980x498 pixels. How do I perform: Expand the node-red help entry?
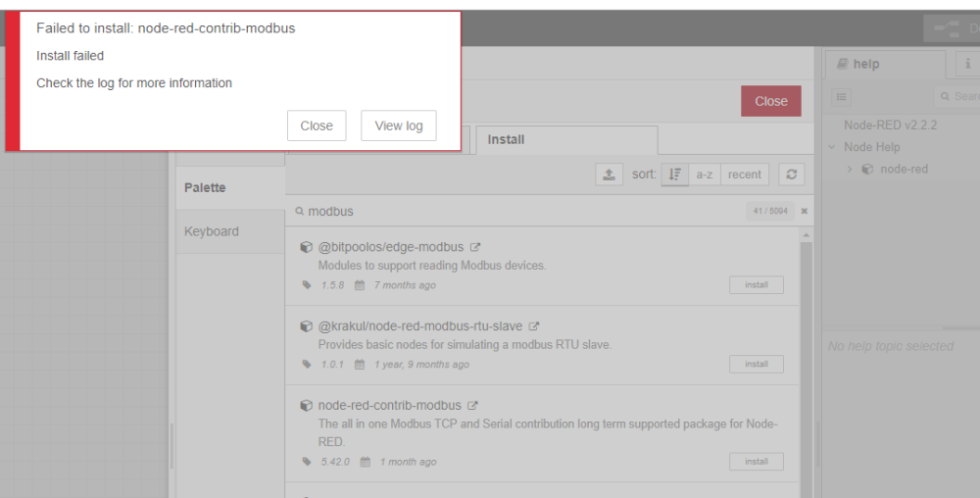pos(850,170)
